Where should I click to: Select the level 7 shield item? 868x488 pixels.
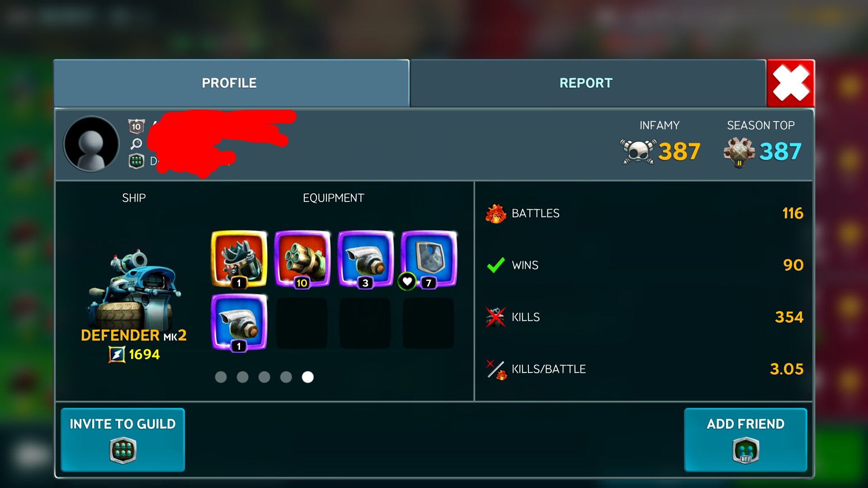[429, 259]
